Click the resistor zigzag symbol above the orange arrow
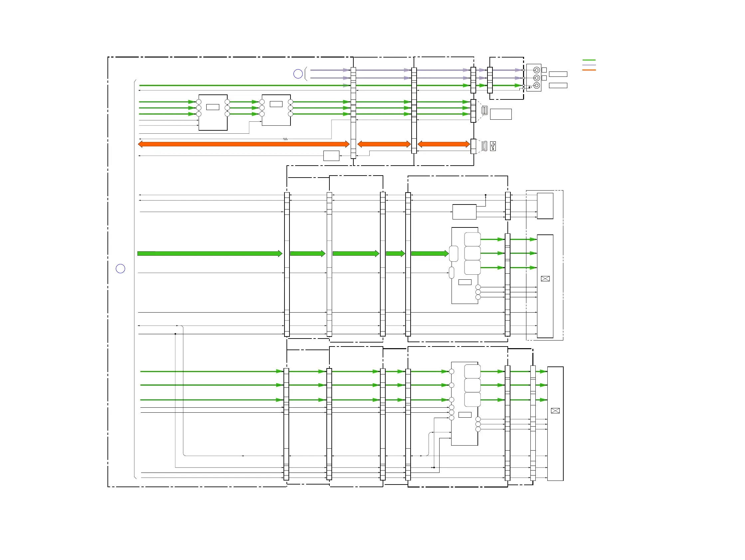This screenshot has height=560, width=745. pyautogui.click(x=285, y=139)
